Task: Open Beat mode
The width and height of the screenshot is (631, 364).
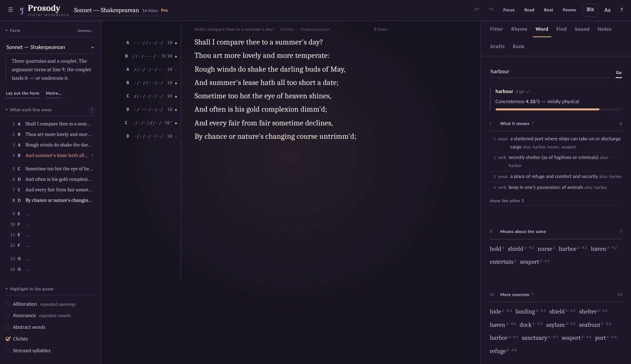Action: click(548, 10)
